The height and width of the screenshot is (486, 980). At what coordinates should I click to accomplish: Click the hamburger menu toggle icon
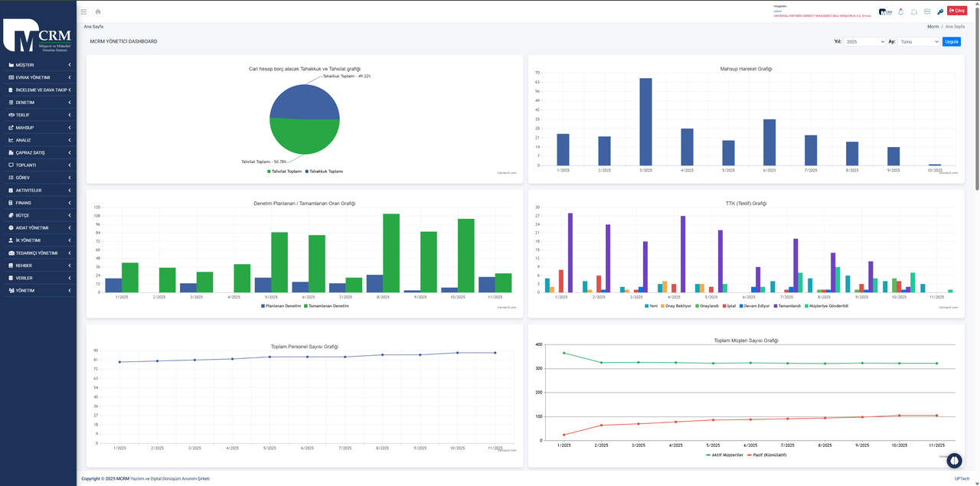click(x=83, y=11)
